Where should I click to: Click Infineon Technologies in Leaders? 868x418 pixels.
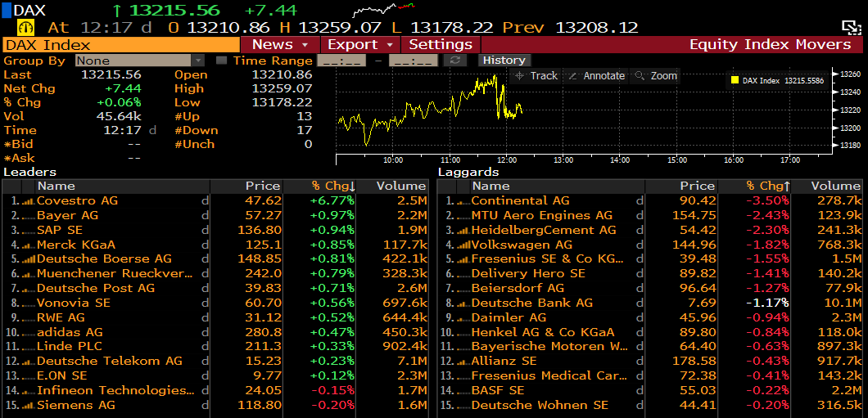[x=115, y=390]
